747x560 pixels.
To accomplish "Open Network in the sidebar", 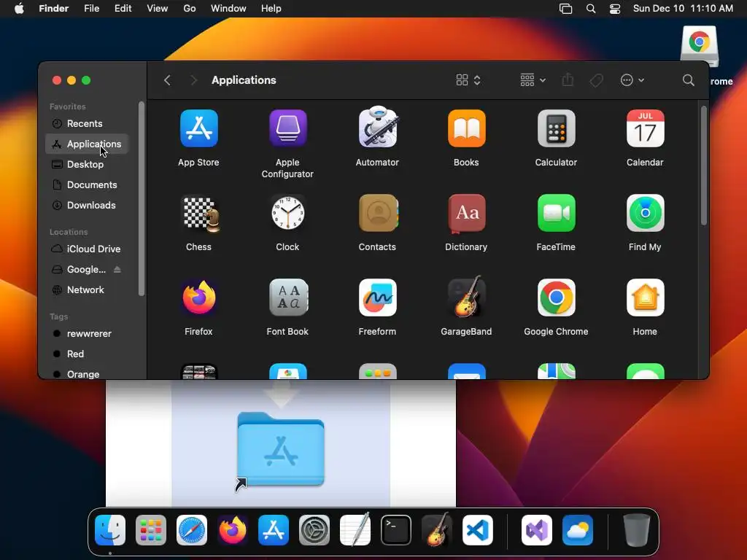I will click(87, 290).
